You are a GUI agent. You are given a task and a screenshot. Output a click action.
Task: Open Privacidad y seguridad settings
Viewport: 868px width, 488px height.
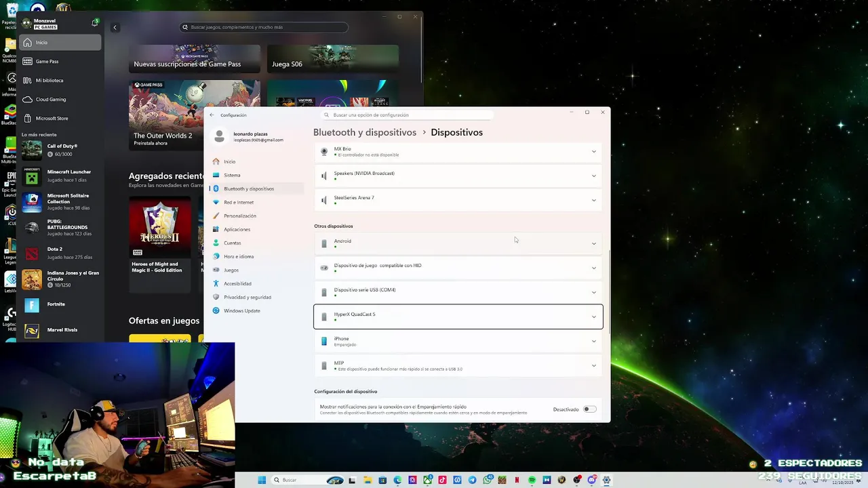tap(256, 297)
